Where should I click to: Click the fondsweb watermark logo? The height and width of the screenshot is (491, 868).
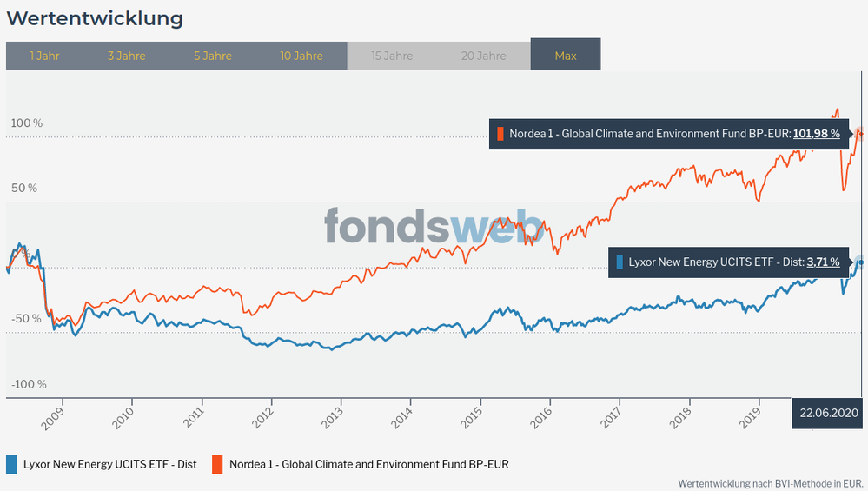point(434,228)
